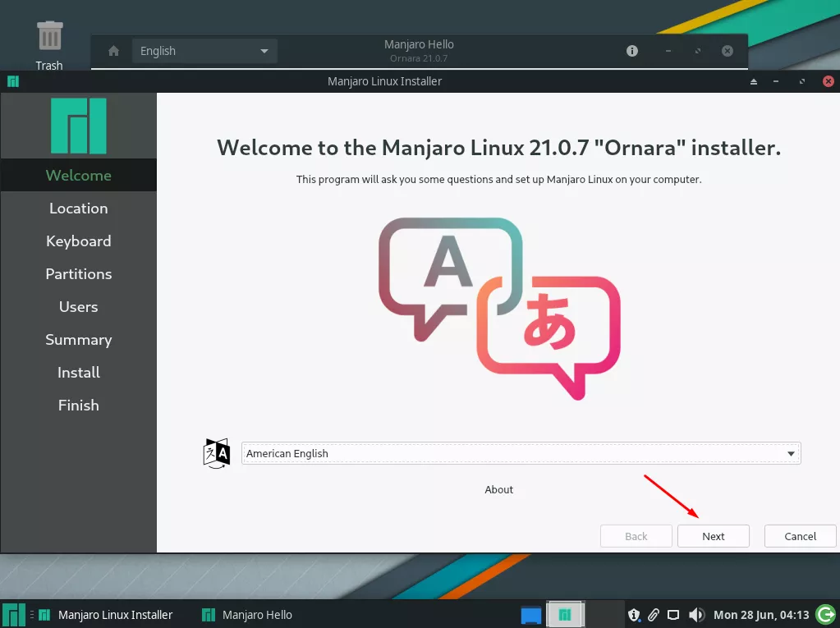The image size is (840, 628).
Task: Click the arrow of the American English dropdown
Action: coord(791,453)
